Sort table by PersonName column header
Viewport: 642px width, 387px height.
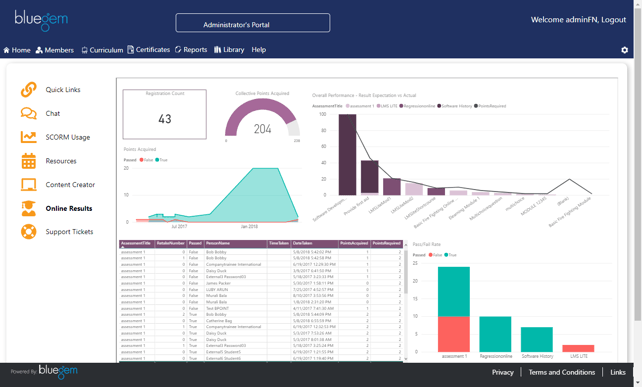point(235,244)
